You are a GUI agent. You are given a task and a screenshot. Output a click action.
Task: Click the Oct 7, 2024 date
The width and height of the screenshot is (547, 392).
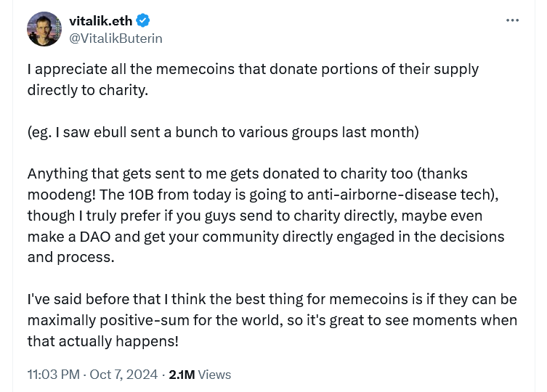click(x=123, y=375)
